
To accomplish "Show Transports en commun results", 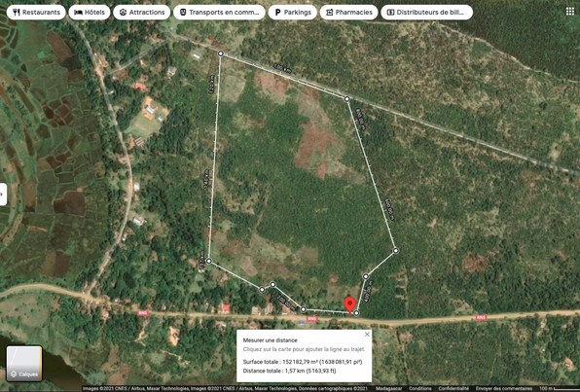I will (x=219, y=13).
